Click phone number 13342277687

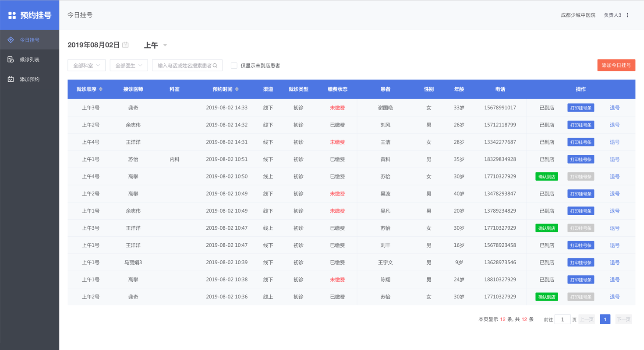click(x=500, y=142)
